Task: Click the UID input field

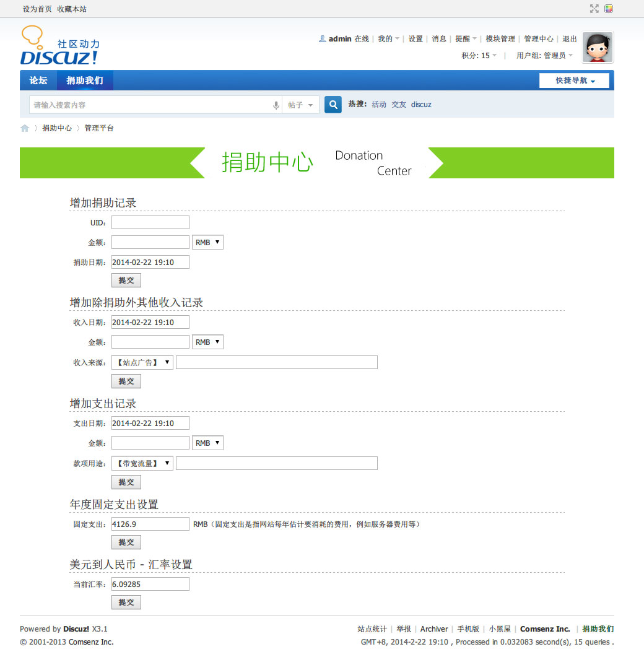Action: (150, 222)
